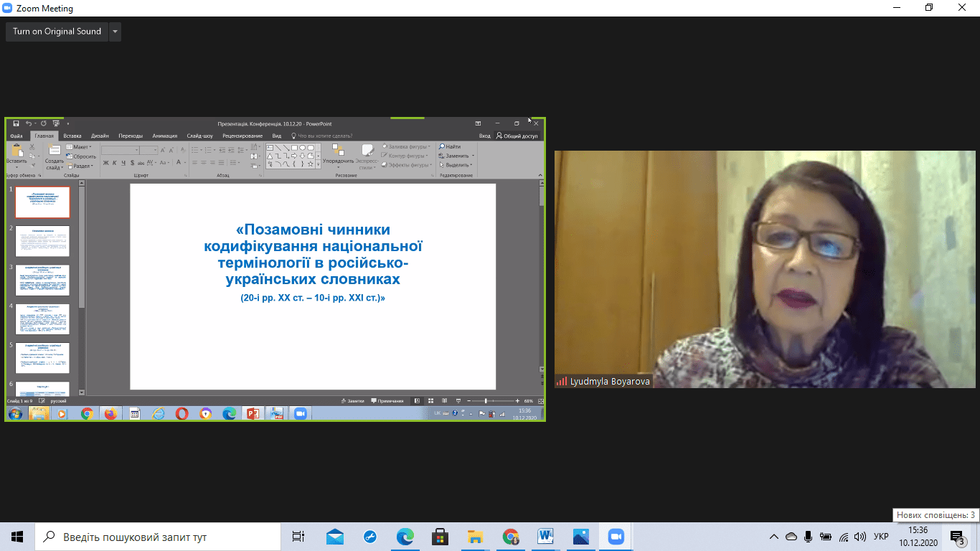Click the Save icon in PowerPoint's quick access toolbar
980x551 pixels.
coord(16,124)
